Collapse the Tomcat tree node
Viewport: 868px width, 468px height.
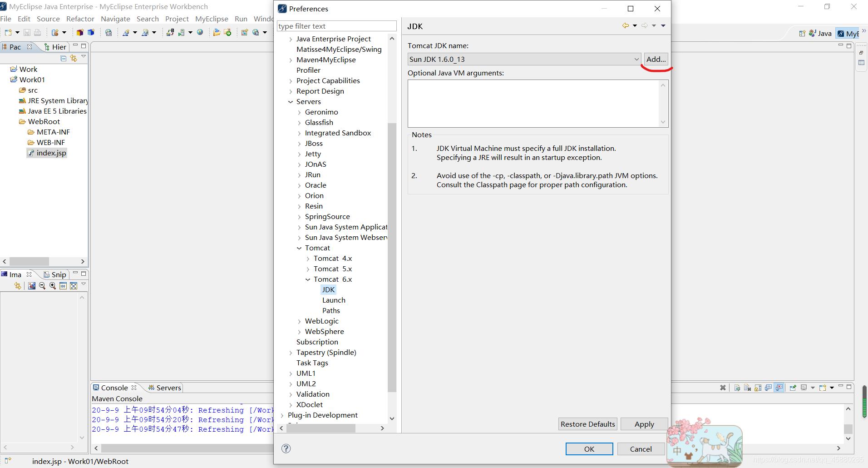pos(299,248)
